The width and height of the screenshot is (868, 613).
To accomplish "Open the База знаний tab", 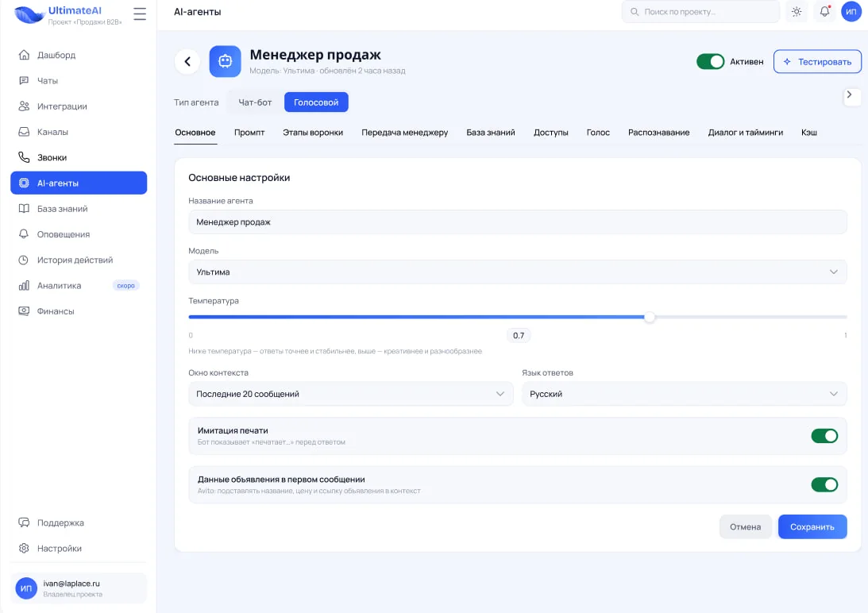I will (x=491, y=133).
